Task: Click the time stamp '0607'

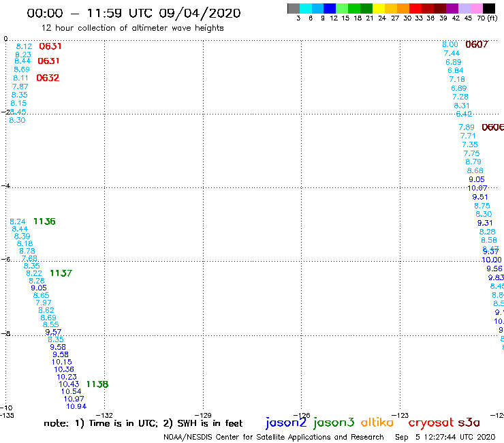Action: (x=477, y=44)
